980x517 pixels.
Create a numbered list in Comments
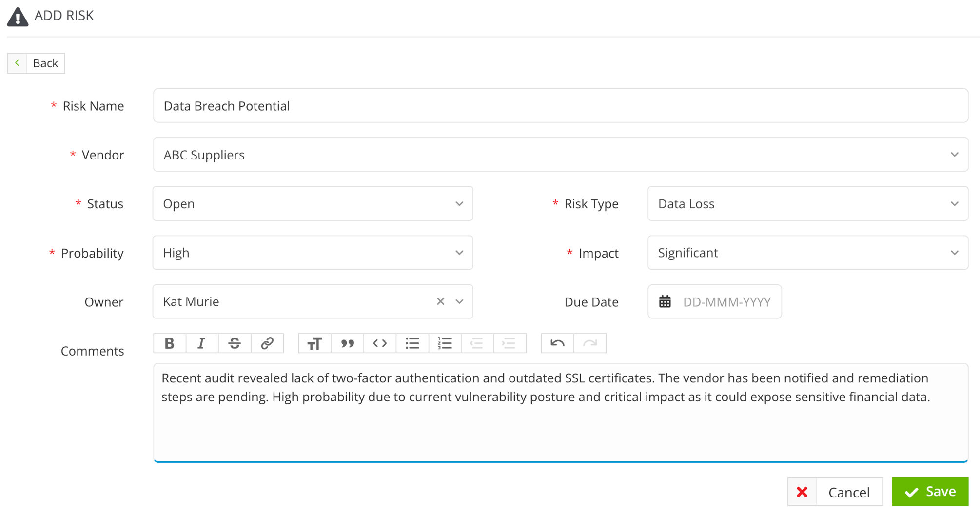(x=444, y=343)
